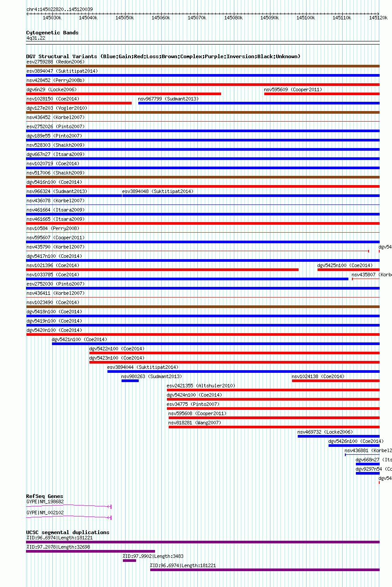Viewport: 392px width, 587px height.
Task: Click the dgv6n29 (Locke2006) variant label
Action: 52,89
